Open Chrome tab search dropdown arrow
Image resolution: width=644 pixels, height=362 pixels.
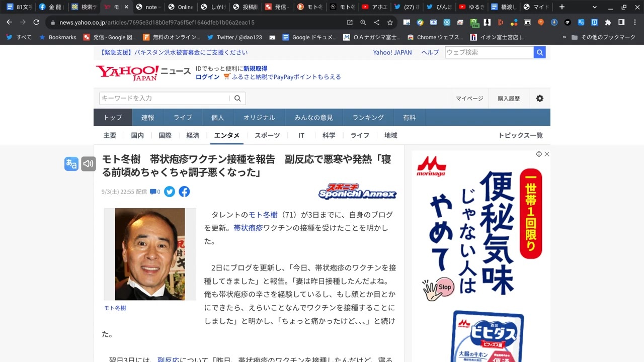[595, 7]
